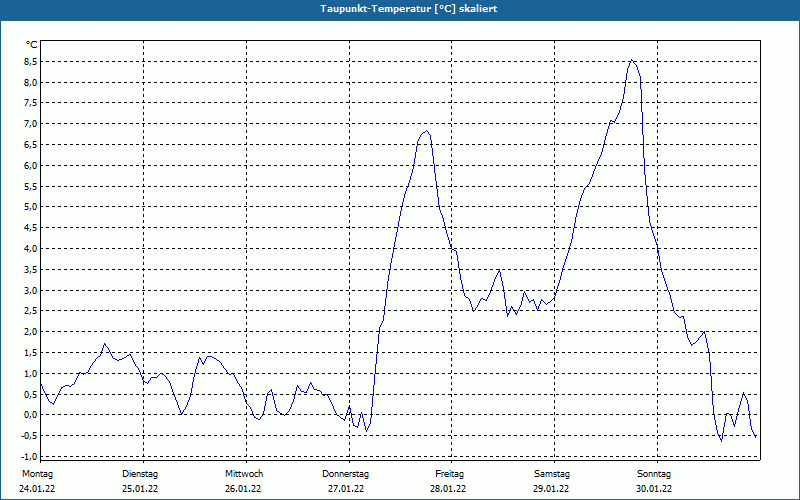Select the 8,0 y-axis value

tap(30, 83)
